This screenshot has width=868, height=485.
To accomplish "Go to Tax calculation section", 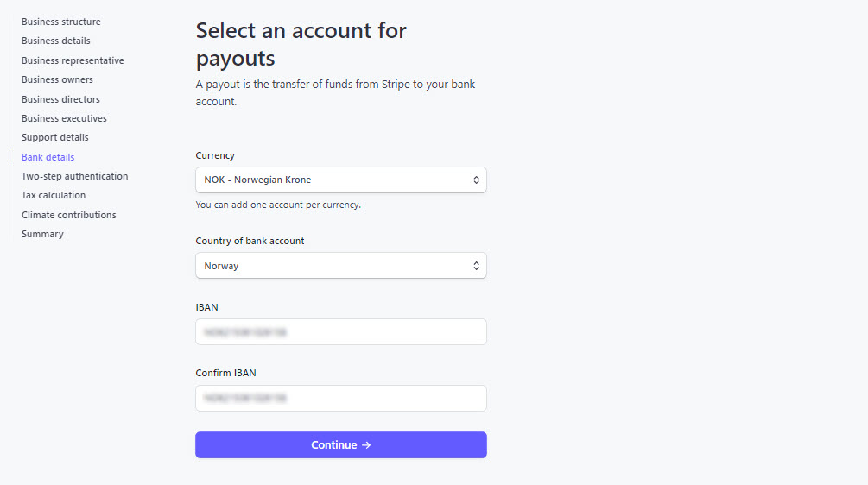I will (x=54, y=195).
